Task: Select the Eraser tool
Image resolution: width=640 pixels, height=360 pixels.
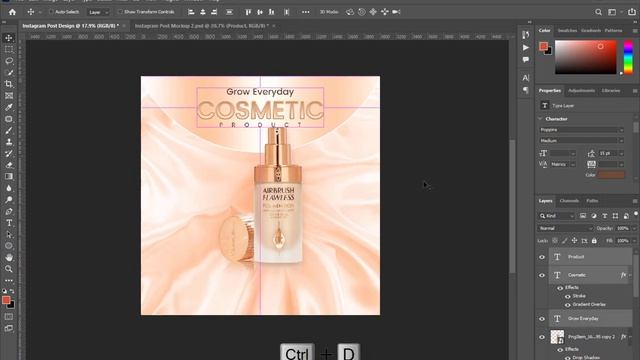Action: 9,165
